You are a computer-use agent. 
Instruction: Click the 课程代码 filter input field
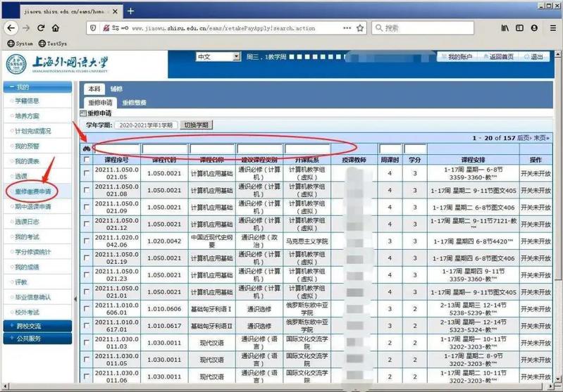(x=165, y=148)
